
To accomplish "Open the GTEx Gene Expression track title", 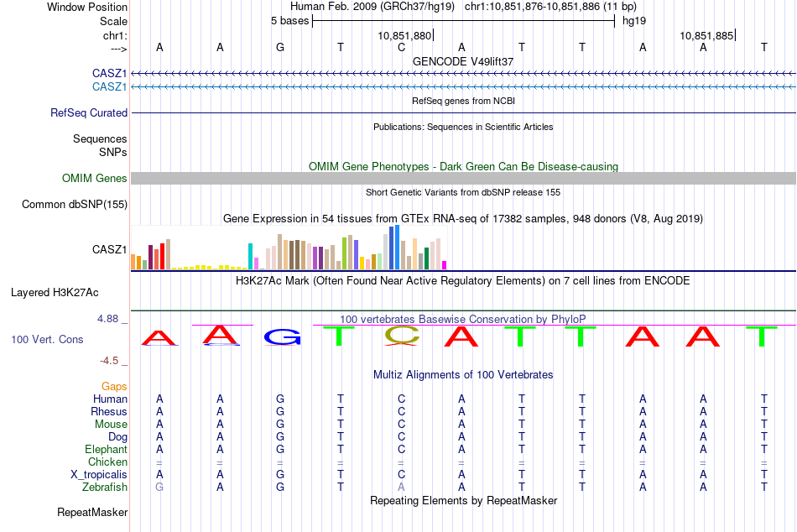I will pos(463,219).
